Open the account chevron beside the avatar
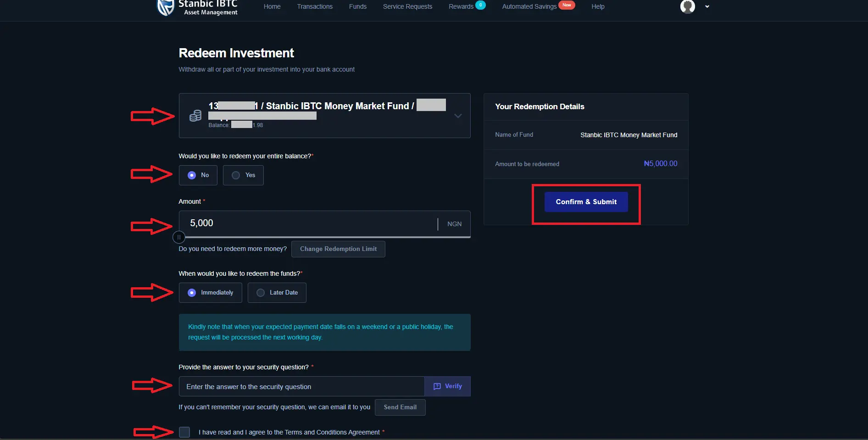Viewport: 868px width, 440px height. click(x=707, y=7)
